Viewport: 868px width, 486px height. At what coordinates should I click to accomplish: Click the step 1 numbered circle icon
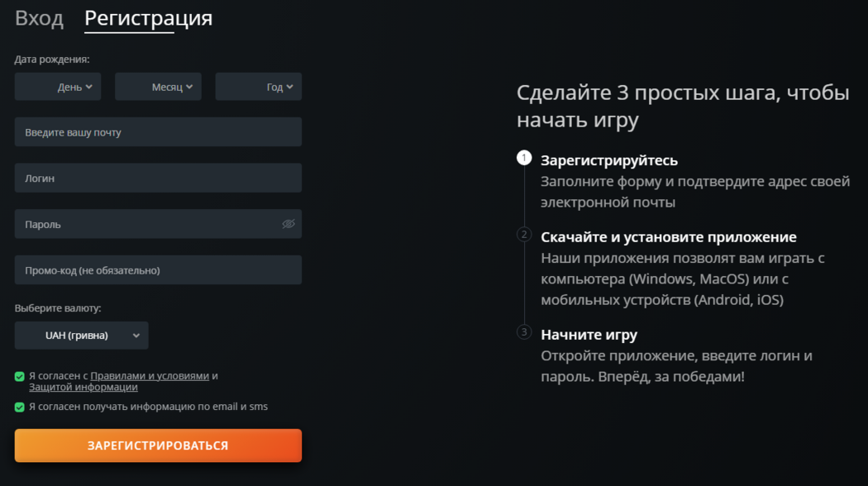pyautogui.click(x=524, y=158)
